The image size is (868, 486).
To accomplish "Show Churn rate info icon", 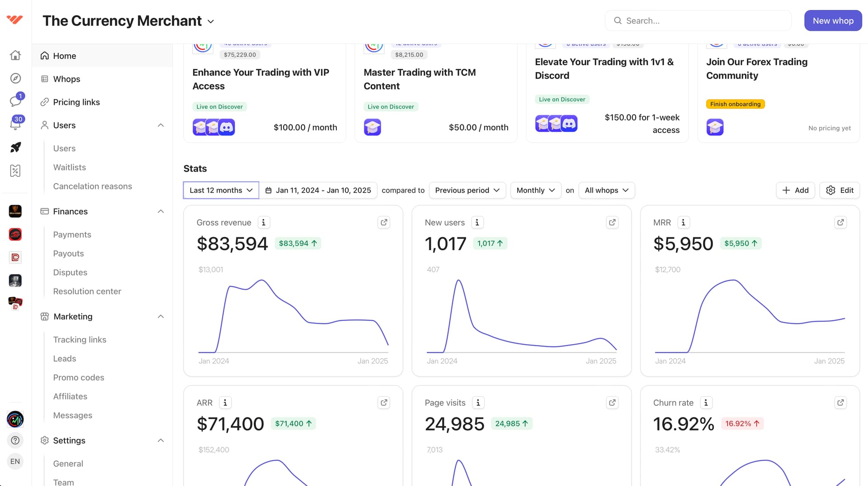I will click(706, 402).
